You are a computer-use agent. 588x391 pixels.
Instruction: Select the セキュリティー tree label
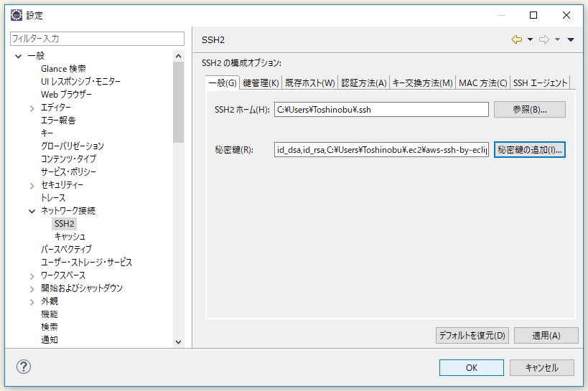62,185
